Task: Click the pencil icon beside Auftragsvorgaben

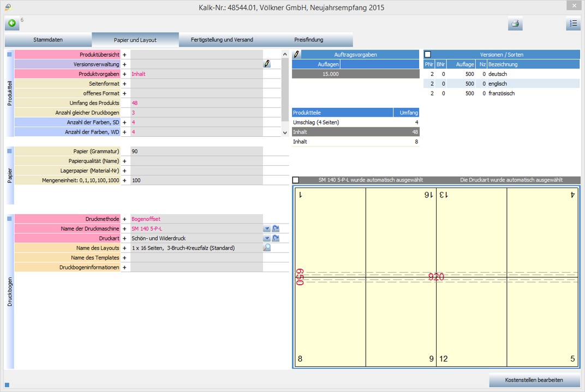Action: pos(296,55)
